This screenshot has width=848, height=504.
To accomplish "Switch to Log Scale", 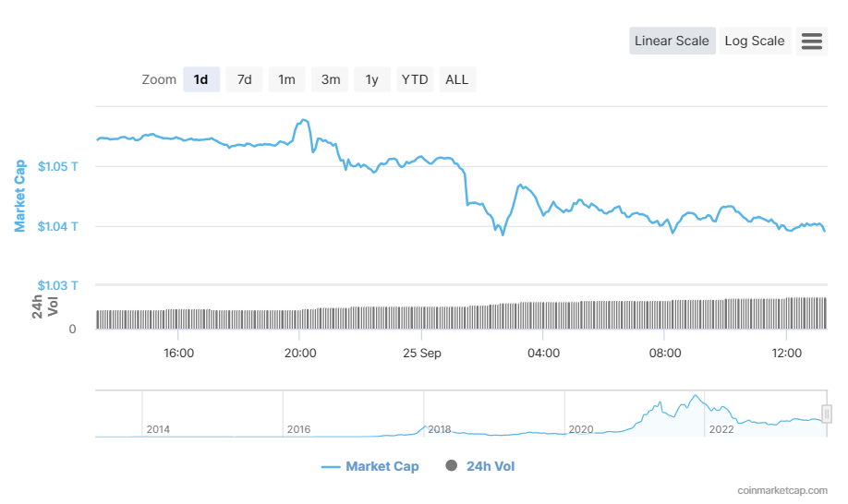I will click(x=755, y=41).
